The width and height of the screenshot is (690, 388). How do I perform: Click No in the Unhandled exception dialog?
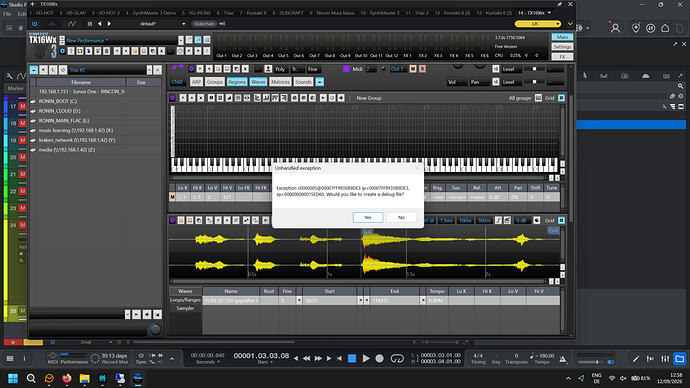pyautogui.click(x=401, y=217)
